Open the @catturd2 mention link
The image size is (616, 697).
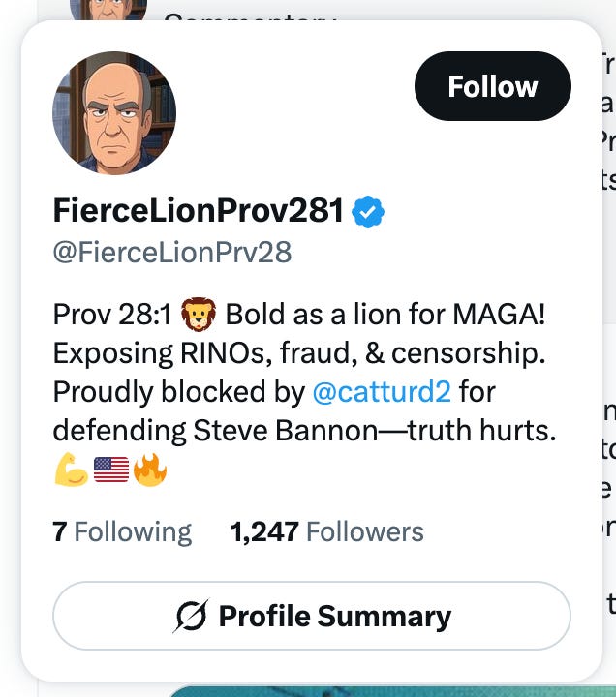pos(382,392)
